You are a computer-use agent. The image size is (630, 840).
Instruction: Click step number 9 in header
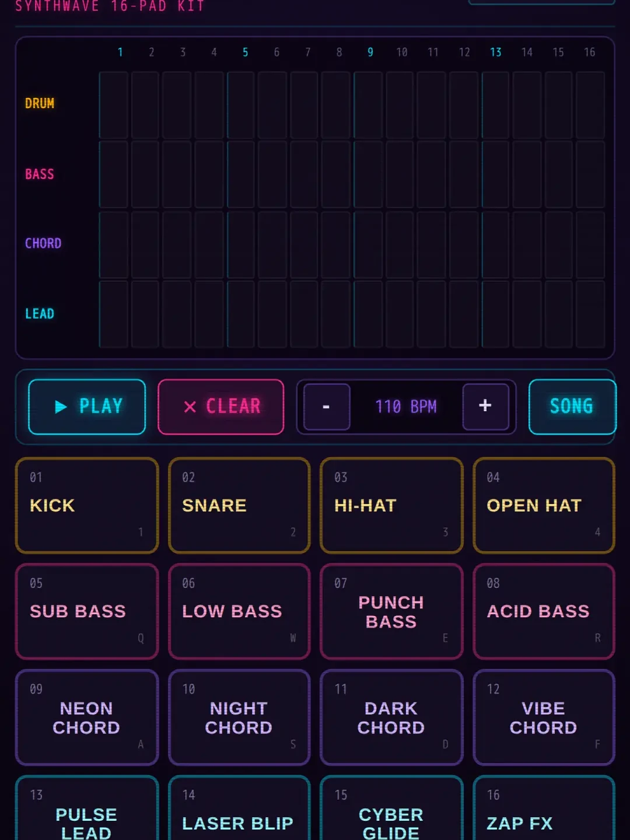pos(370,52)
